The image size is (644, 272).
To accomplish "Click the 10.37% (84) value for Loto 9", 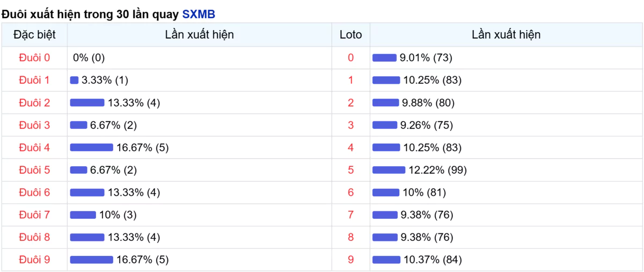I will coord(433,260).
